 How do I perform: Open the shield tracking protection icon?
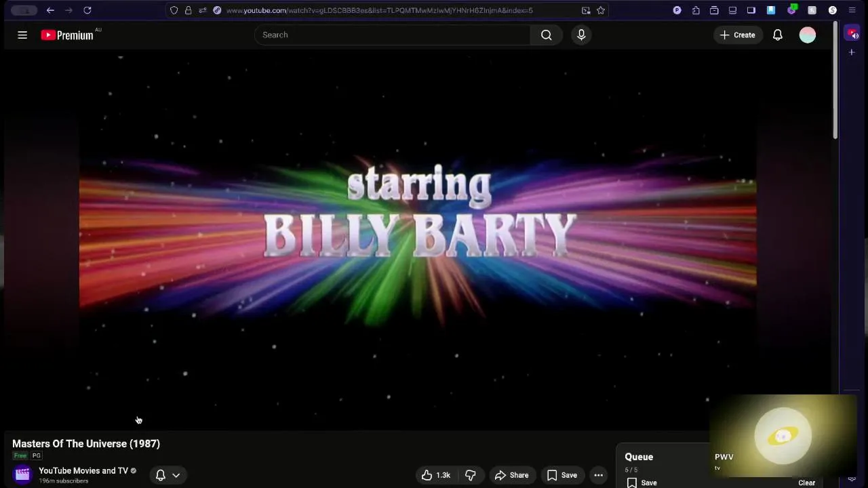[174, 10]
